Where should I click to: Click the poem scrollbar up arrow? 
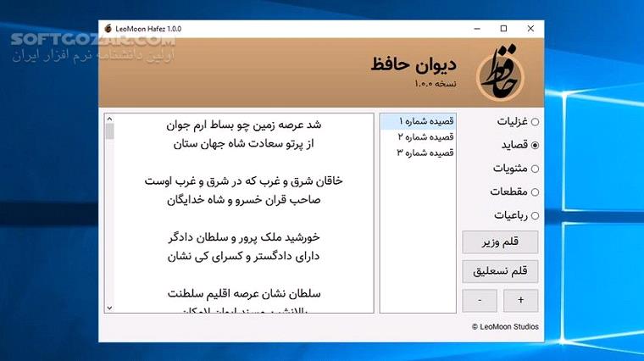click(109, 119)
